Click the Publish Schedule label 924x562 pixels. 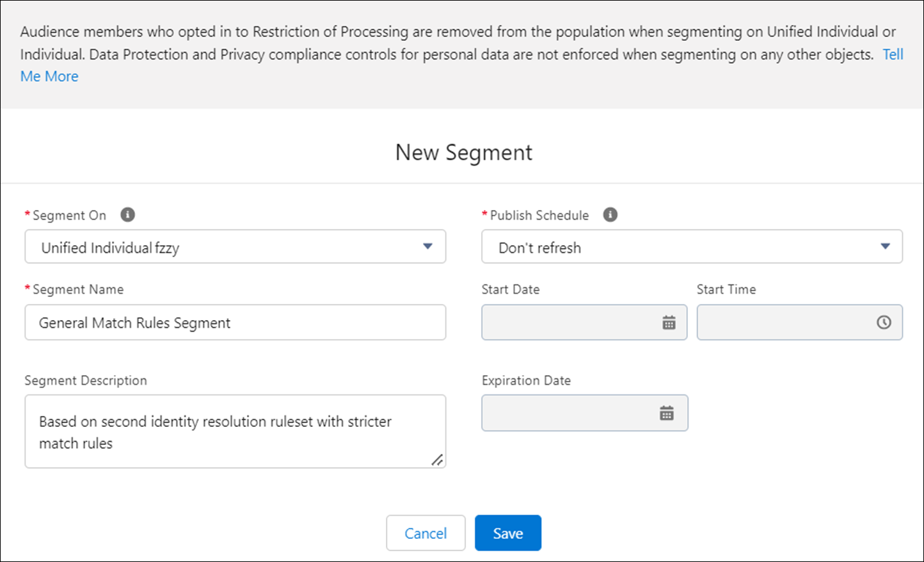coord(539,215)
